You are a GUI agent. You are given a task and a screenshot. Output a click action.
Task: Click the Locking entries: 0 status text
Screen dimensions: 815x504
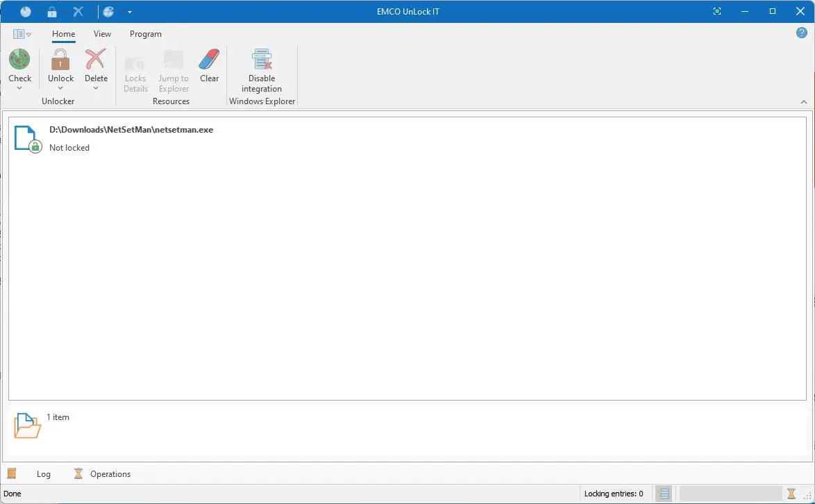coord(613,494)
